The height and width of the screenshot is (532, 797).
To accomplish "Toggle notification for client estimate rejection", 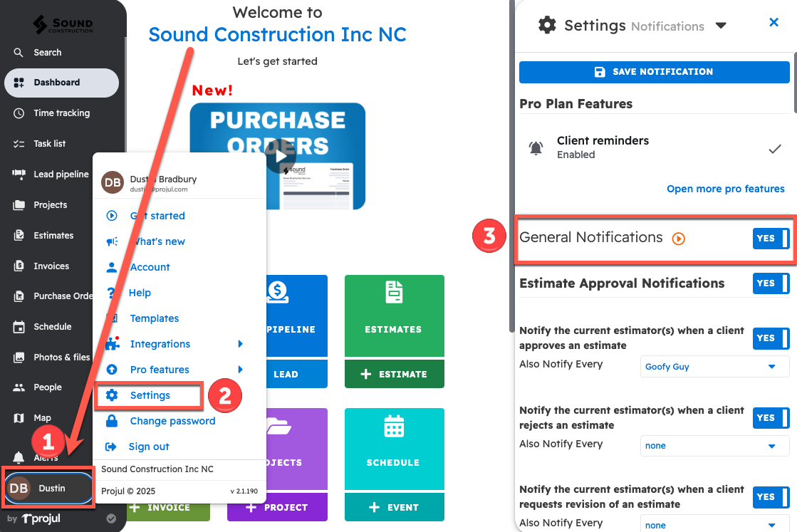I will click(771, 418).
